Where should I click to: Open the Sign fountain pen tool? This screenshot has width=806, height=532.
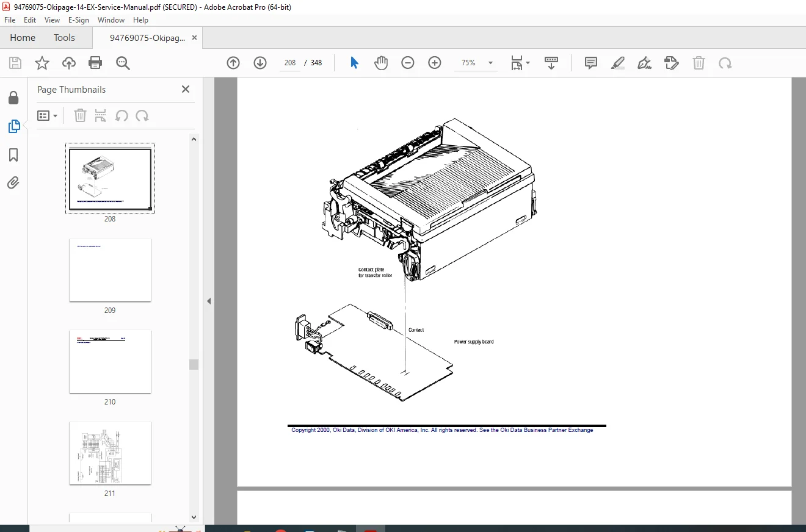(644, 63)
